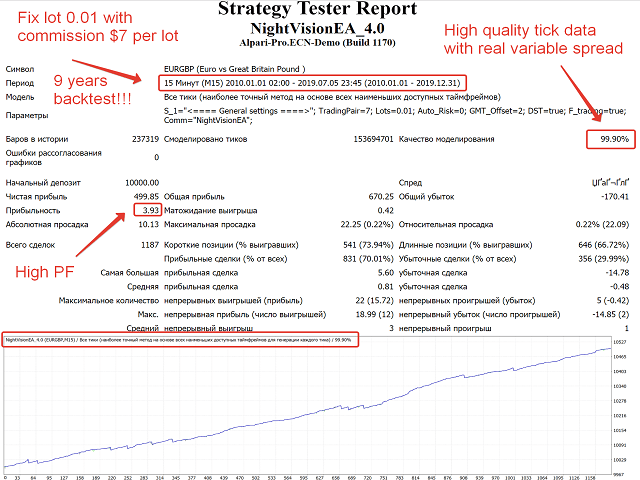Click the 99.90% modelling quality box
This screenshot has height=480, width=640.
tap(611, 139)
